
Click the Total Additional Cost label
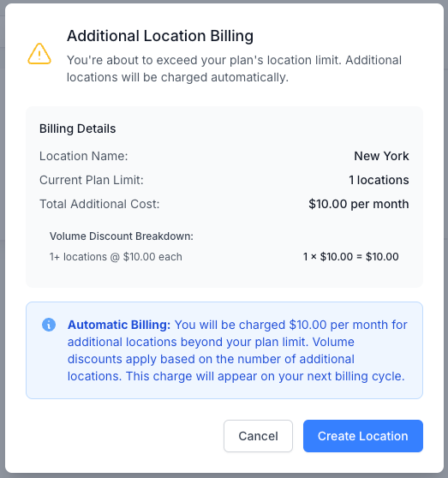(x=99, y=204)
